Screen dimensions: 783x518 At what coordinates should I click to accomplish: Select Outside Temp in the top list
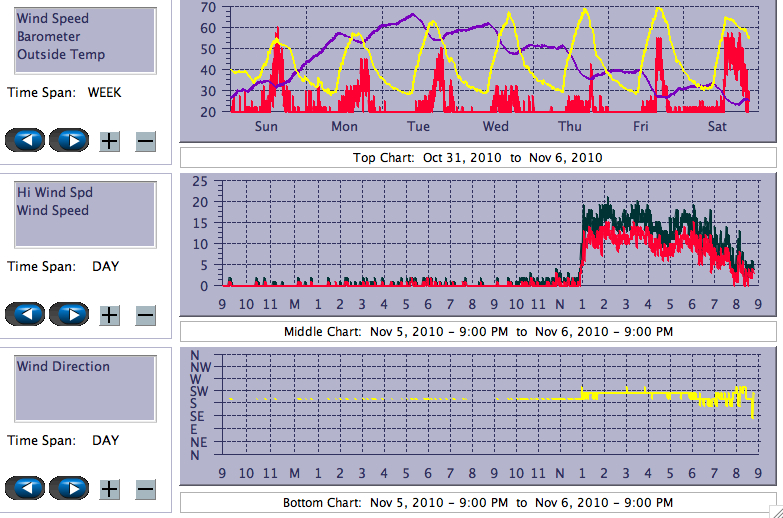(61, 55)
